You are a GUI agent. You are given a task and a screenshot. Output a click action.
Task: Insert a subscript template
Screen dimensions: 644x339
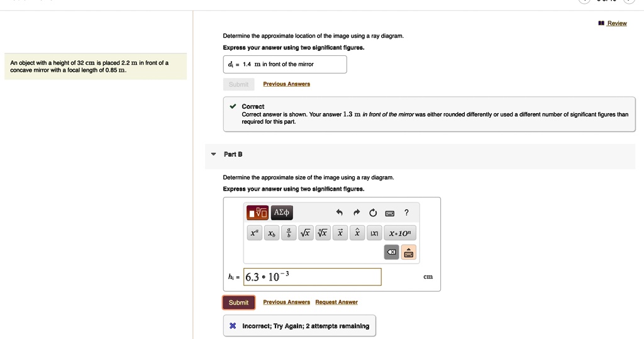pyautogui.click(x=272, y=233)
